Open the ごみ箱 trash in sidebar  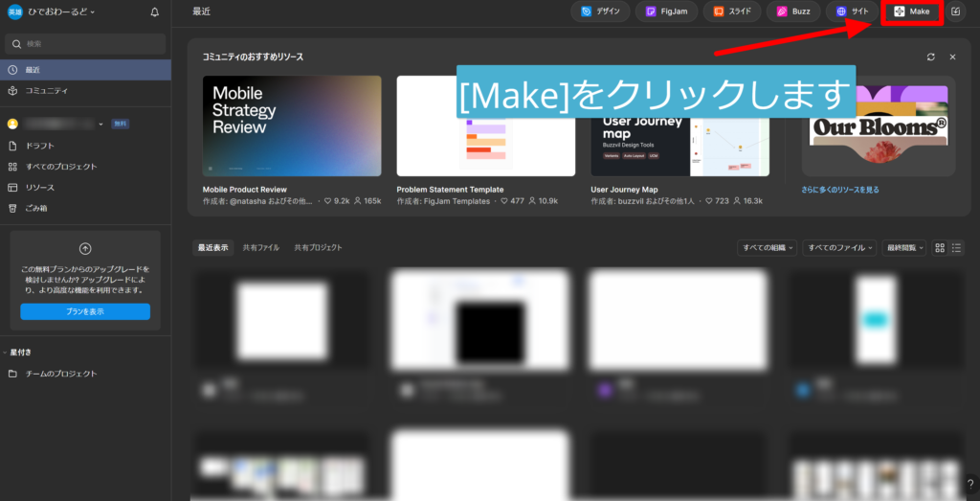(x=34, y=208)
